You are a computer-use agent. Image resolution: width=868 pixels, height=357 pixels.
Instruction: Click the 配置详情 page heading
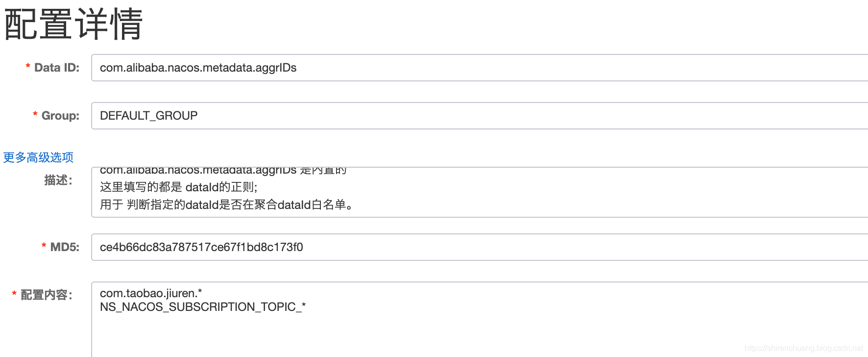coord(73,24)
